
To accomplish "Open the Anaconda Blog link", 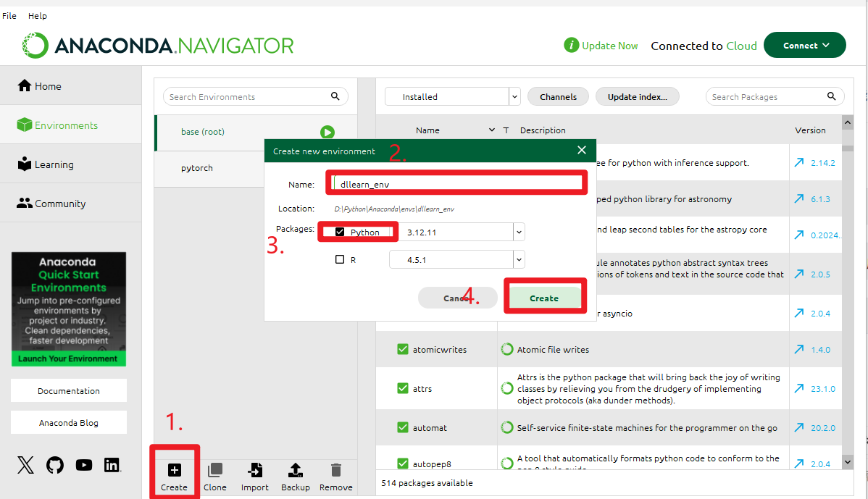I will 69,423.
